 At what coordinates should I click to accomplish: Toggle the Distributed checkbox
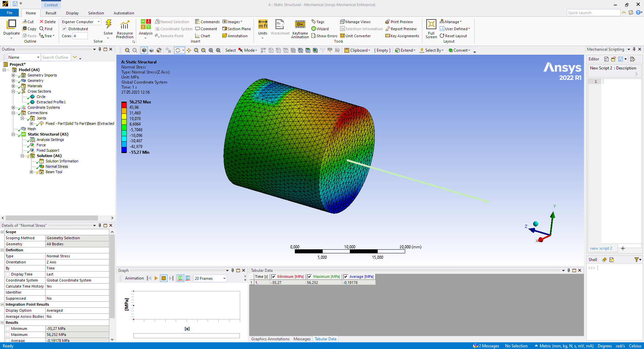click(64, 29)
